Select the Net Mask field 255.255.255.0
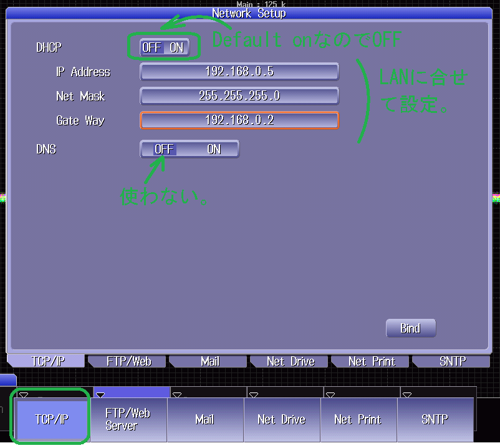 coord(239,96)
